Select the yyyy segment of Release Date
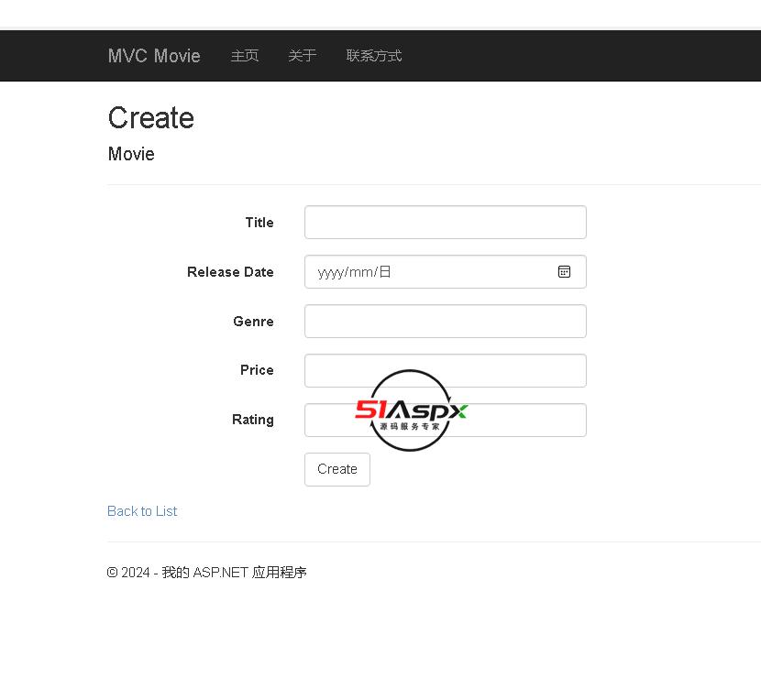Image resolution: width=761 pixels, height=700 pixels. [331, 272]
